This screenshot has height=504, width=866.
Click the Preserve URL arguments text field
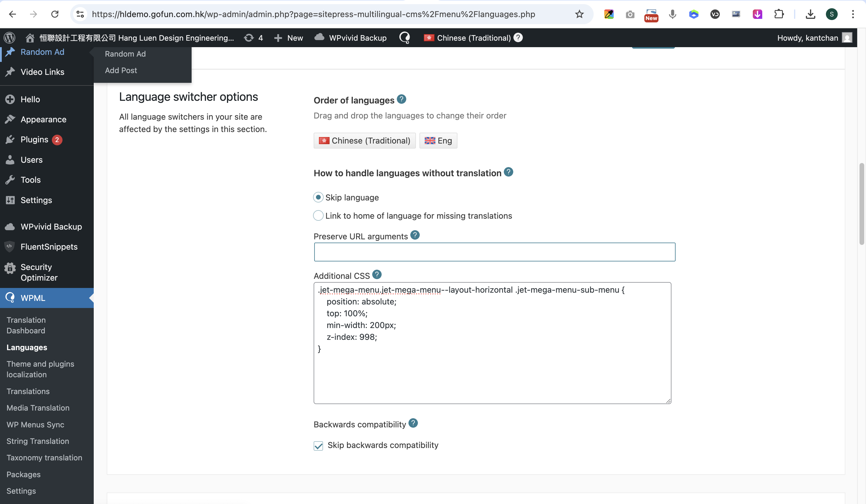pyautogui.click(x=494, y=252)
